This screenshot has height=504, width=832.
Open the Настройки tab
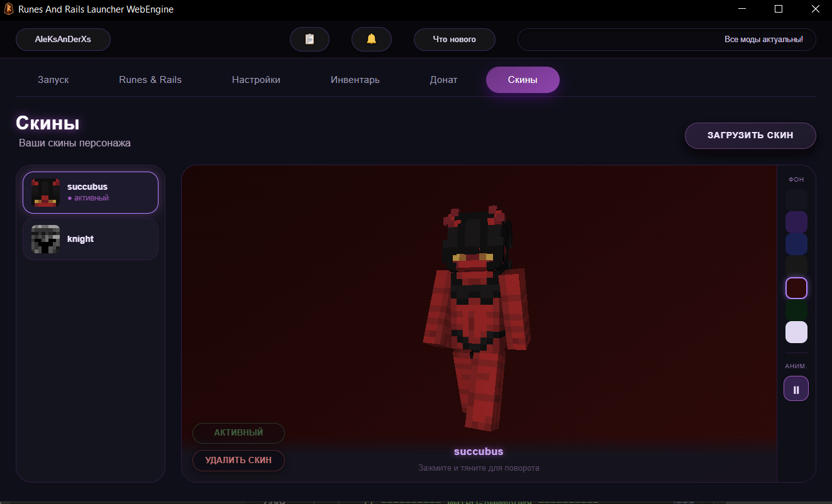(x=256, y=80)
